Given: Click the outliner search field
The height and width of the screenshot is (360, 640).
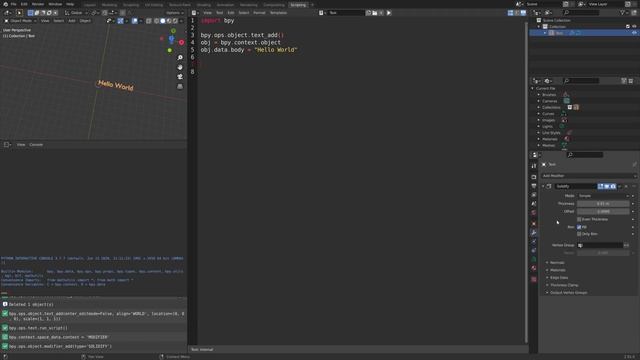Looking at the screenshot, I should pos(581,13).
